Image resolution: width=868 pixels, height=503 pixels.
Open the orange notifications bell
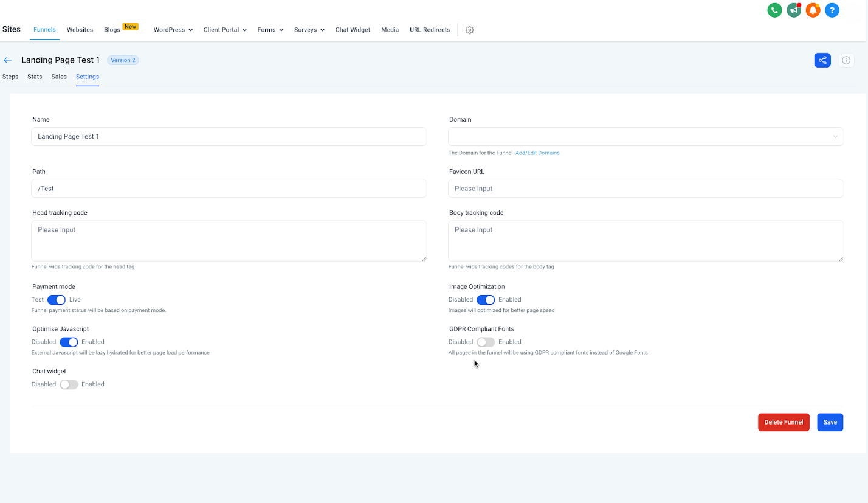click(813, 10)
